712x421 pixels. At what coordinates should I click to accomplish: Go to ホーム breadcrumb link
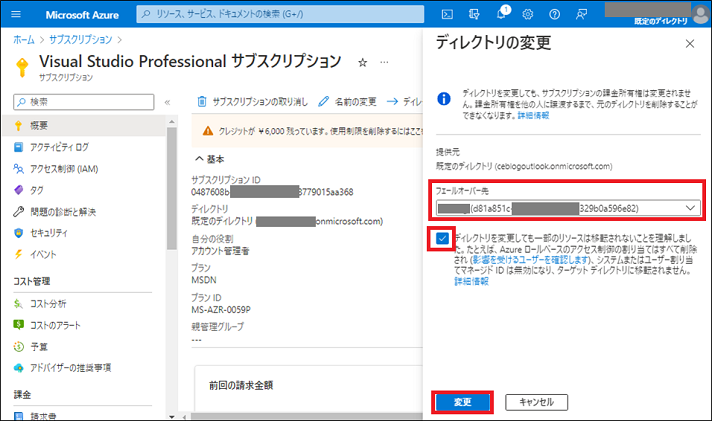click(x=24, y=40)
